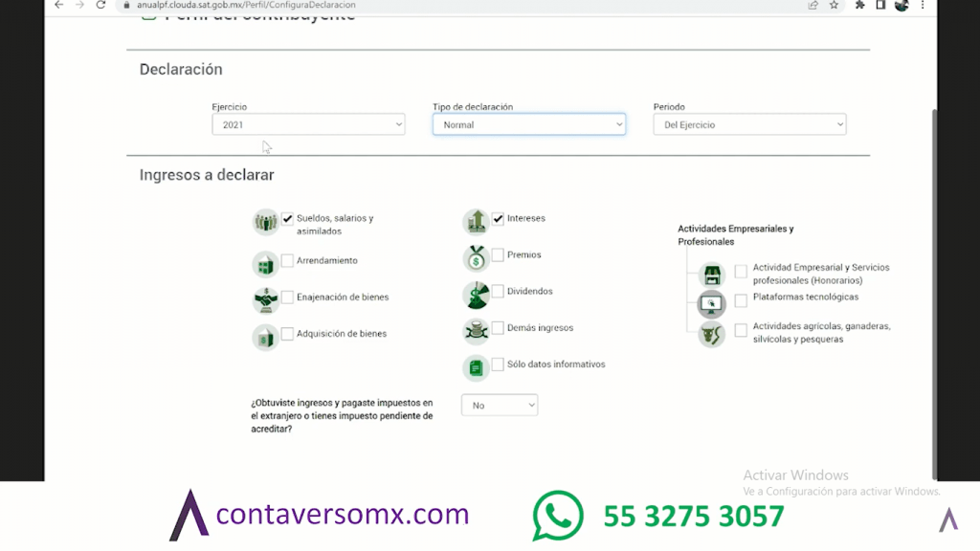Click the Declaración section heading
This screenshot has height=551, width=980.
(181, 69)
